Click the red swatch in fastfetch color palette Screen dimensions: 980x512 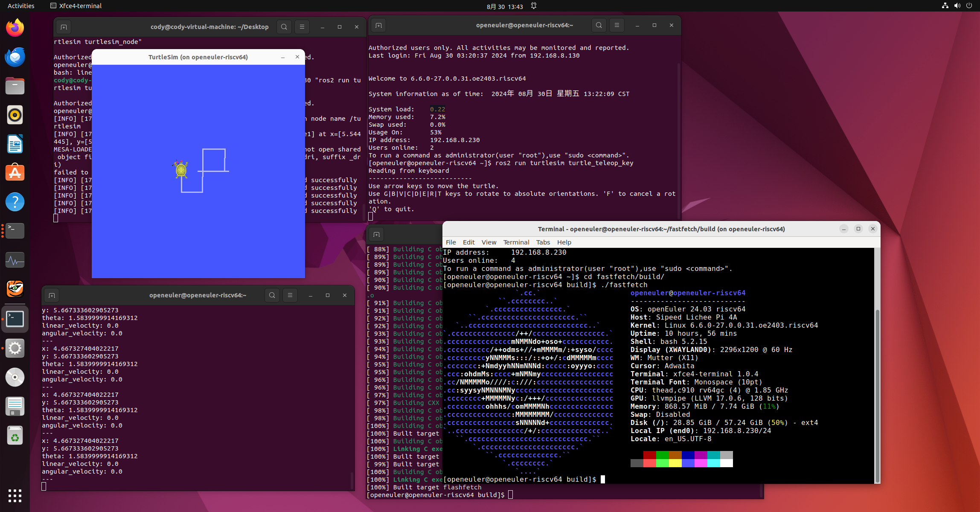click(649, 455)
